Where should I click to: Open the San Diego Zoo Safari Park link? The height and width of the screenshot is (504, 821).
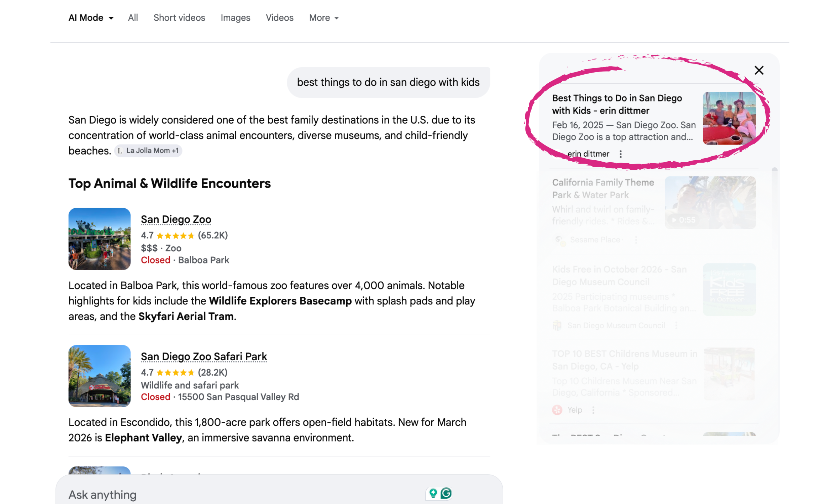pos(204,356)
